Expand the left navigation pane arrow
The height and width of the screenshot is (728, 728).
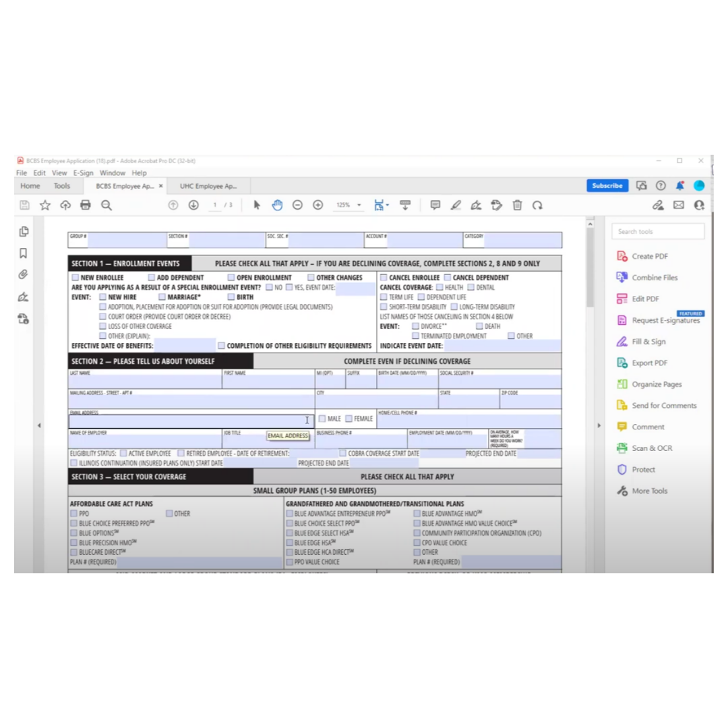pyautogui.click(x=39, y=425)
